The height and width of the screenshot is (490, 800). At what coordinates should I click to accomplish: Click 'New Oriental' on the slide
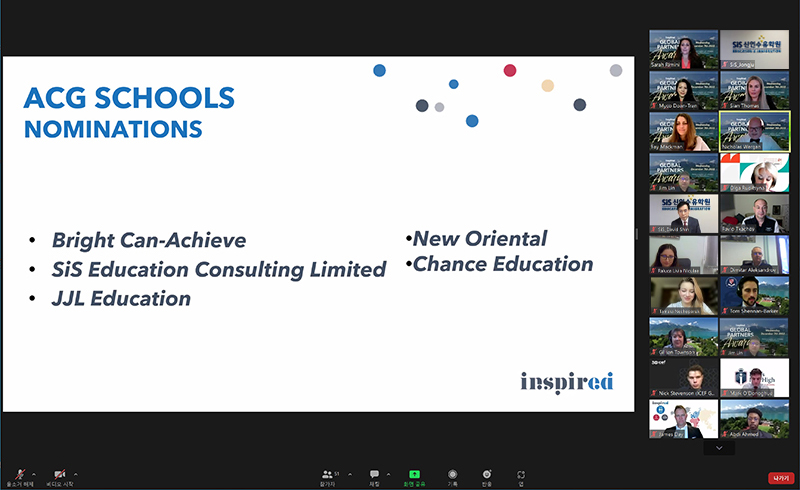[480, 238]
